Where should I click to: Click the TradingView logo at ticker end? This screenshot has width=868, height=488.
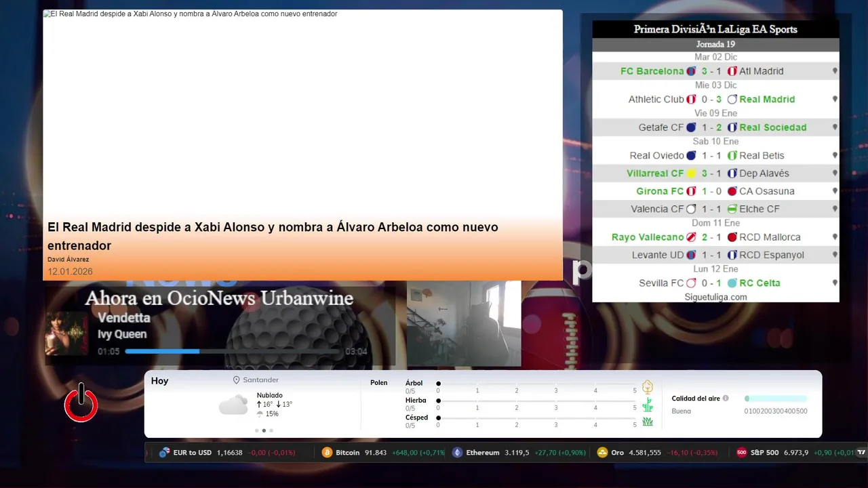(x=862, y=453)
